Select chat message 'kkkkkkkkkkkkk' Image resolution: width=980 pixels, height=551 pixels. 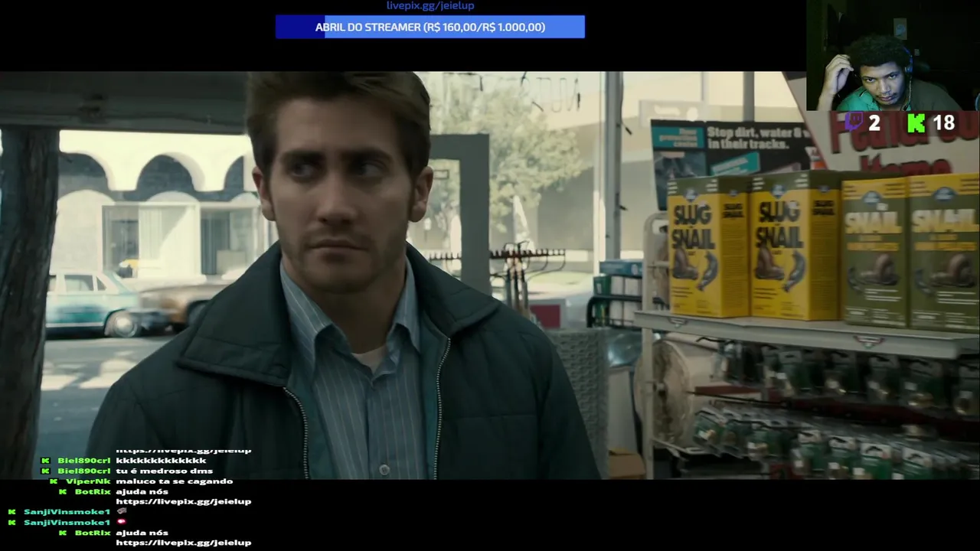(161, 461)
